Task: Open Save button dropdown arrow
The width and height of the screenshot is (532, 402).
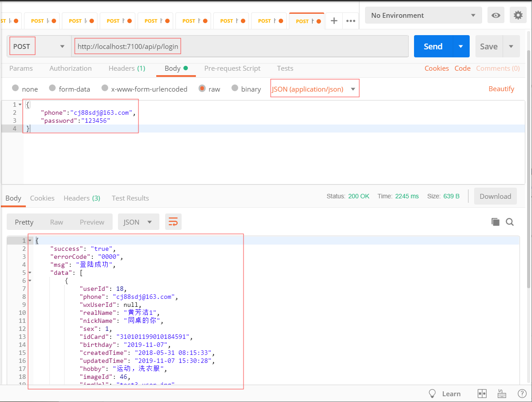Action: (511, 46)
